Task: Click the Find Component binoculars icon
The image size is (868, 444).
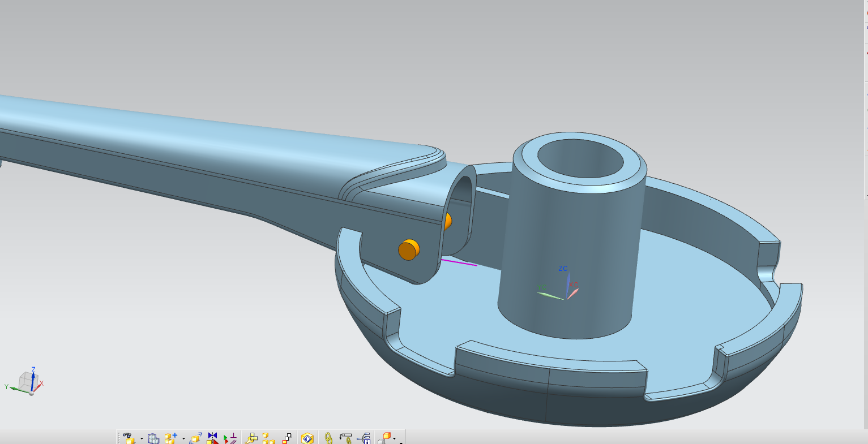Action: 129,438
